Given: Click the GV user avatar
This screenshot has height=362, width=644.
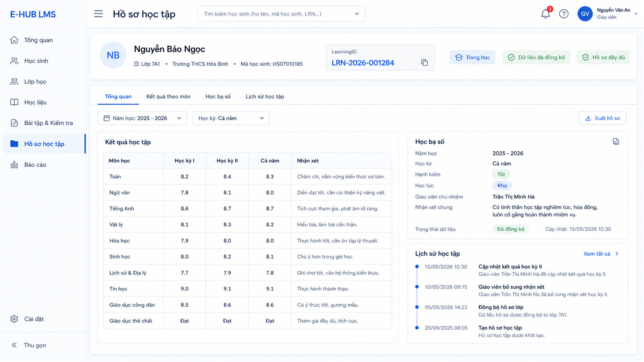Looking at the screenshot, I should (x=584, y=14).
